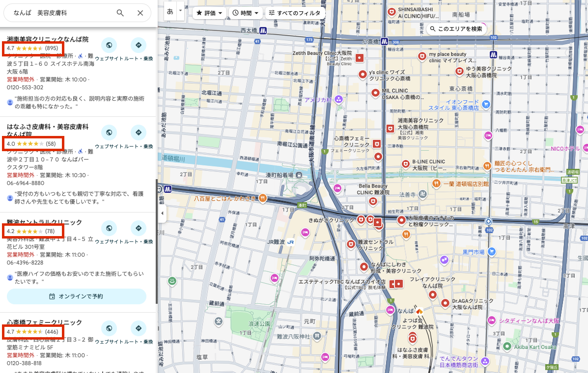This screenshot has width=588, height=373.
Task: Open the input method dropdown arrow
Action: pos(180,10)
